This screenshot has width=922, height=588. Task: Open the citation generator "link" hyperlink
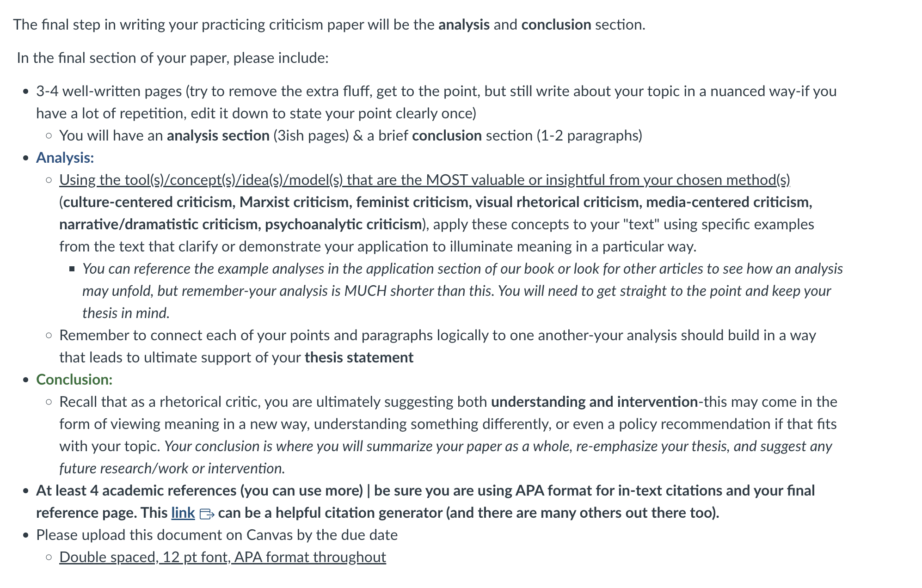[x=183, y=513]
